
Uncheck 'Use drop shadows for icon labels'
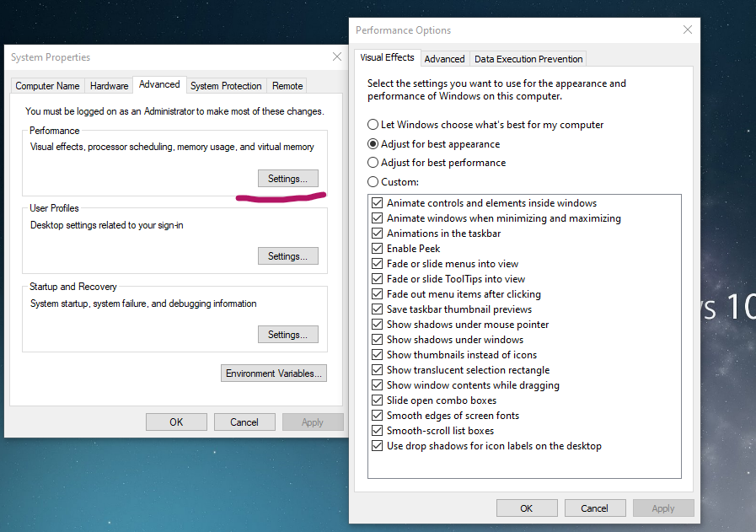click(x=377, y=446)
